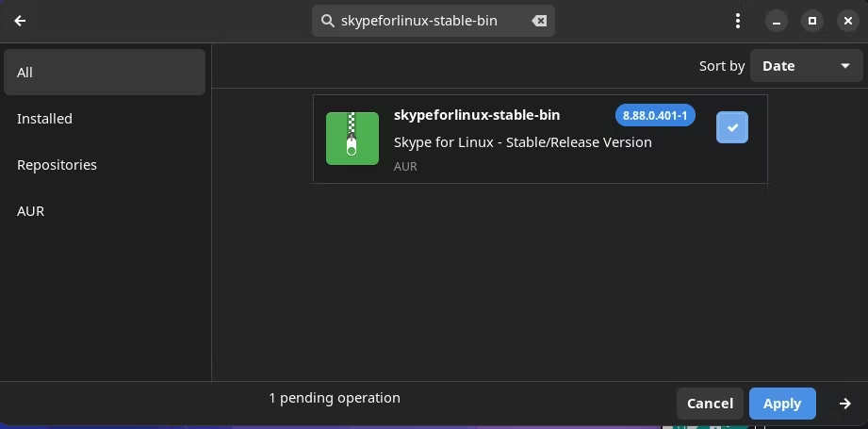Show pending operations details arrow
The height and width of the screenshot is (429, 868).
[844, 404]
